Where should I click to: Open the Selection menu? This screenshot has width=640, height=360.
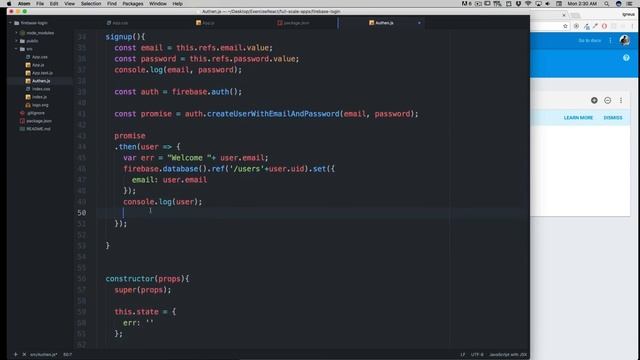[x=91, y=4]
